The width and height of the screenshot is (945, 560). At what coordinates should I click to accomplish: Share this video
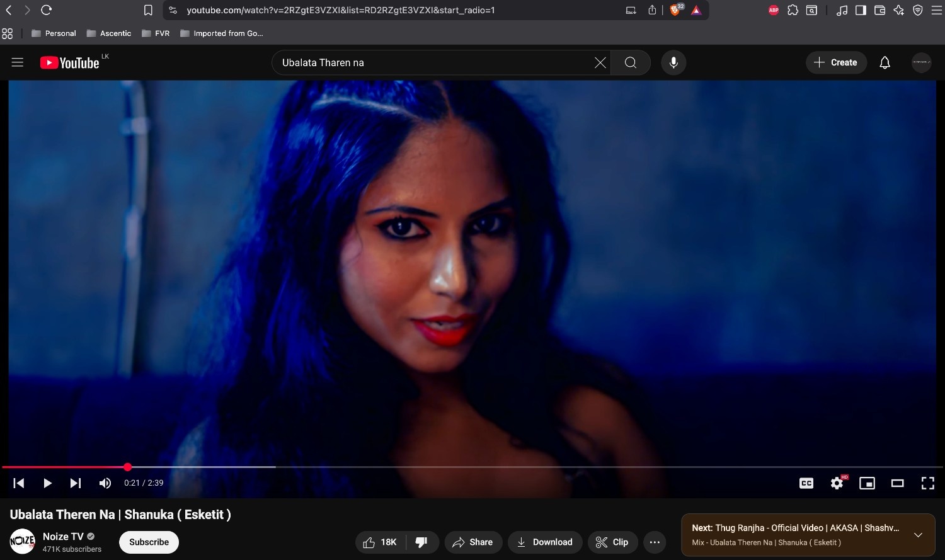pyautogui.click(x=473, y=542)
